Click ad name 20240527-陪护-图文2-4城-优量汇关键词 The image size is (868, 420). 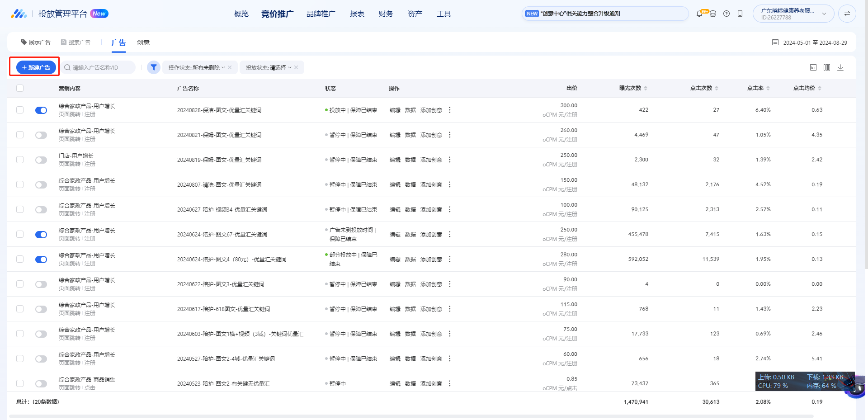point(226,359)
